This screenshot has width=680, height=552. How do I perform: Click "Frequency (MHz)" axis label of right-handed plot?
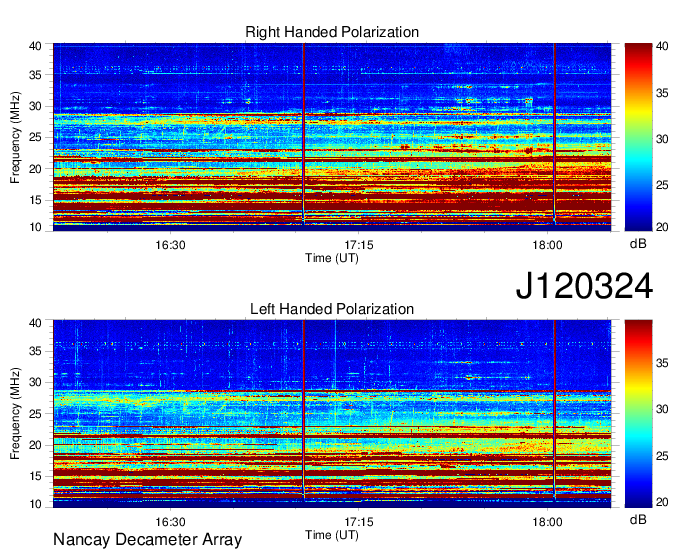click(15, 137)
